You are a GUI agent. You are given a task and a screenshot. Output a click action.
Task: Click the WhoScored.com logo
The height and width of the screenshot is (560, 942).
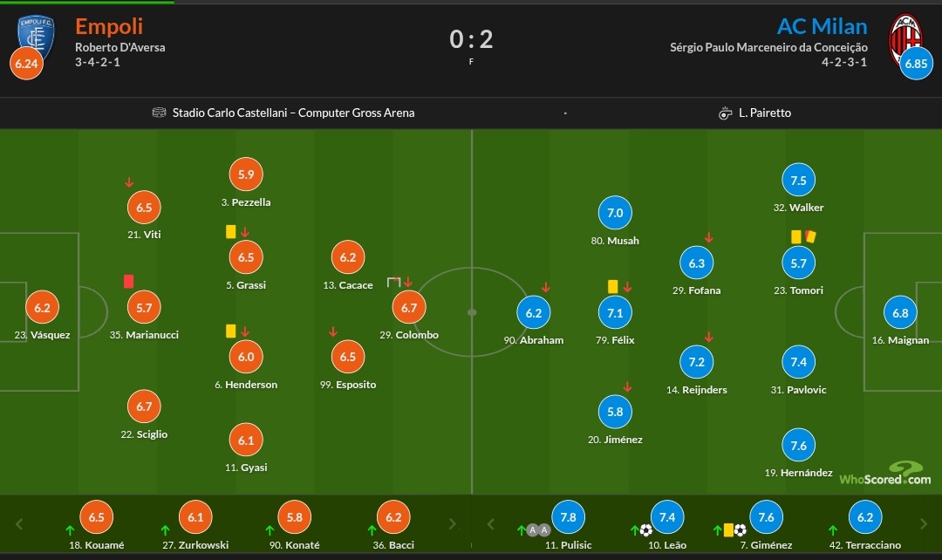[885, 473]
